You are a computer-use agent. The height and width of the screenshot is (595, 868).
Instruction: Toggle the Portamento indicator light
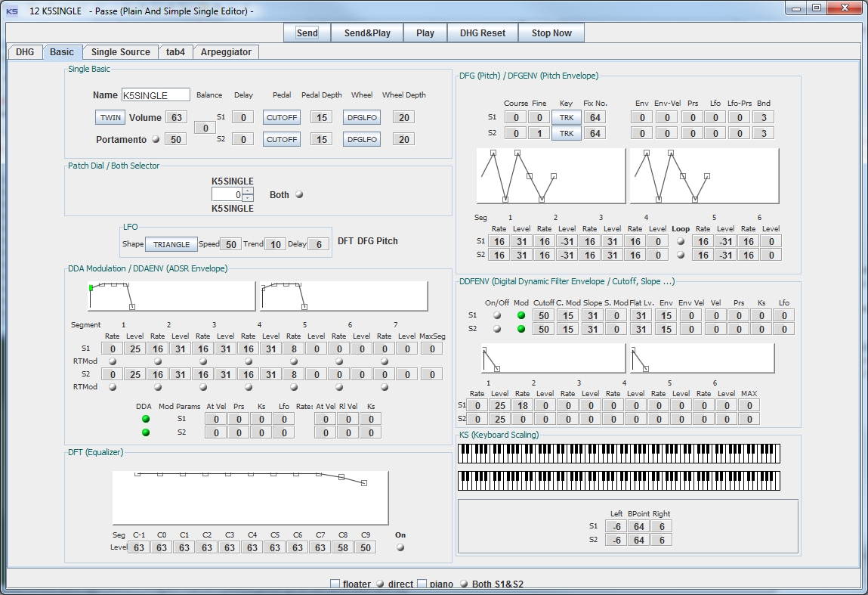coord(156,139)
